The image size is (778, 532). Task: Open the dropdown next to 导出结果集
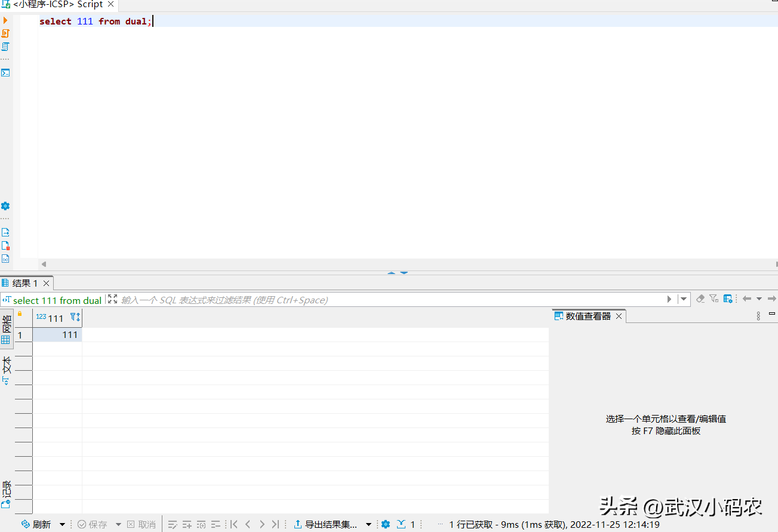point(368,524)
